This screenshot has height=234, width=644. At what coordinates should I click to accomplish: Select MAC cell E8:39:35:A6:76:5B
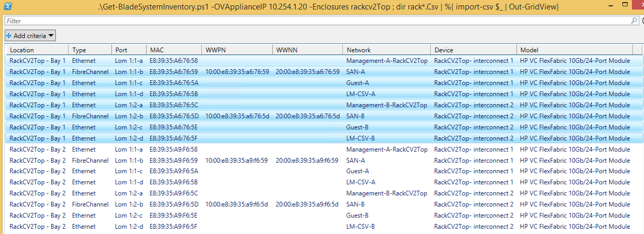[x=174, y=94]
